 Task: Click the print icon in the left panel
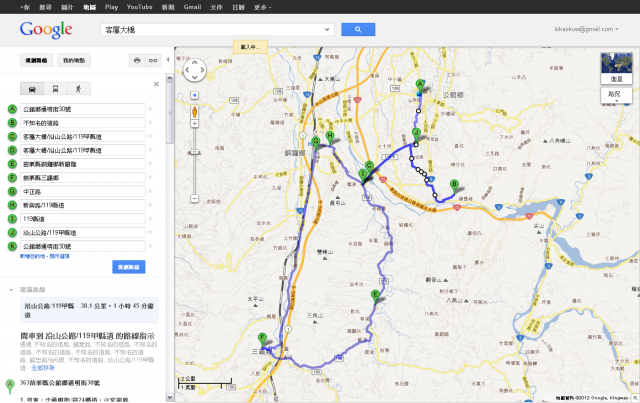(137, 60)
